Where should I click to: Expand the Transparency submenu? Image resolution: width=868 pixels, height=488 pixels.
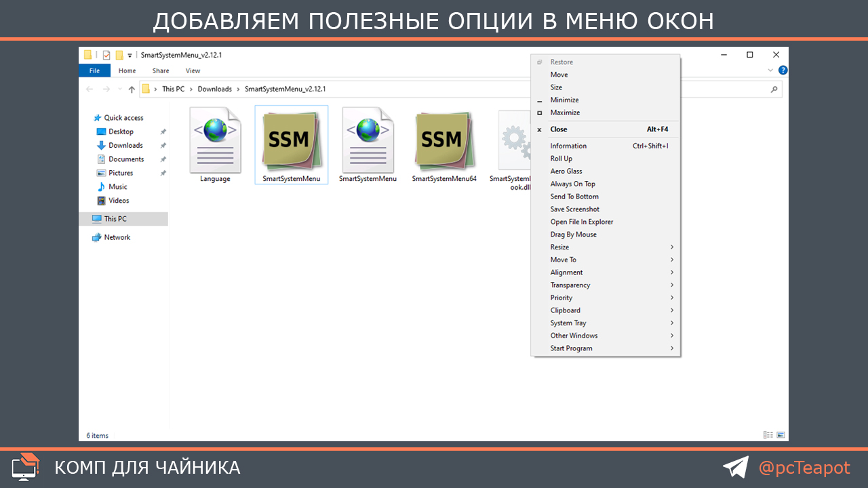click(x=606, y=285)
